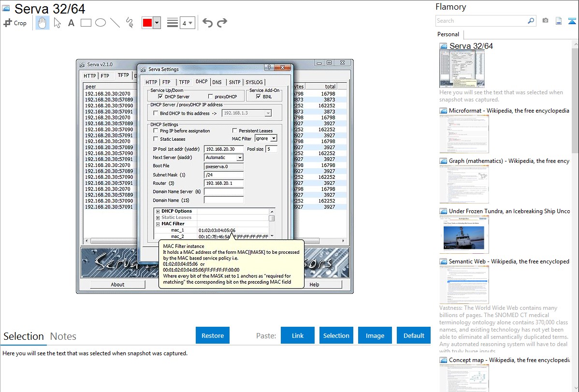The height and width of the screenshot is (392, 579).
Task: Click into the Flamory search field
Action: click(481, 21)
